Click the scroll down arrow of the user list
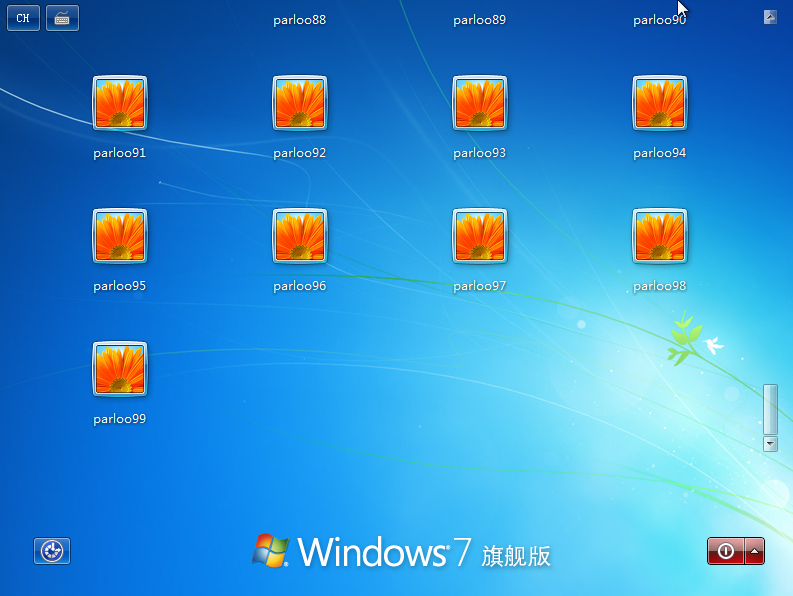The width and height of the screenshot is (793, 596). pos(770,444)
